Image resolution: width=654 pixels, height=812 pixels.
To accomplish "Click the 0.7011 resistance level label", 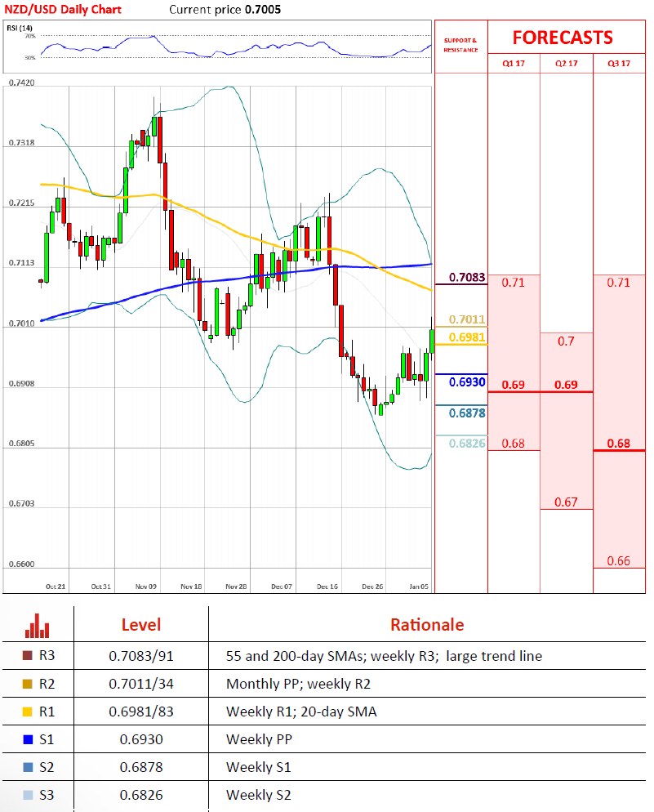I will (467, 319).
